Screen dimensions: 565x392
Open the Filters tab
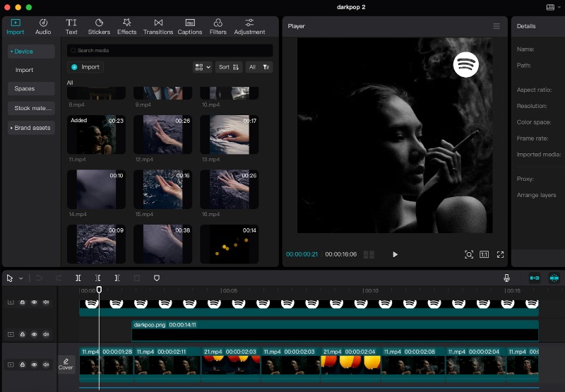click(x=218, y=27)
